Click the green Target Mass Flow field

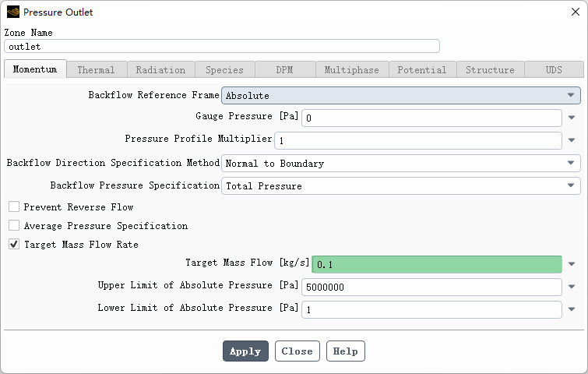click(x=436, y=265)
